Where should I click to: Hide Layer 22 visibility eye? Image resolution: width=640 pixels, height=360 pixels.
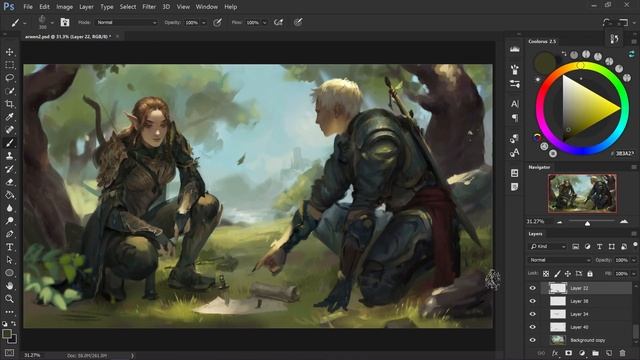pyautogui.click(x=533, y=288)
